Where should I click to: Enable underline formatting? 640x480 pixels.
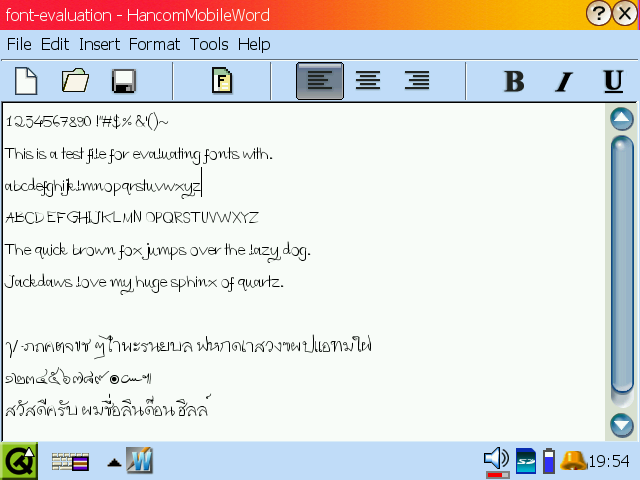pos(613,81)
